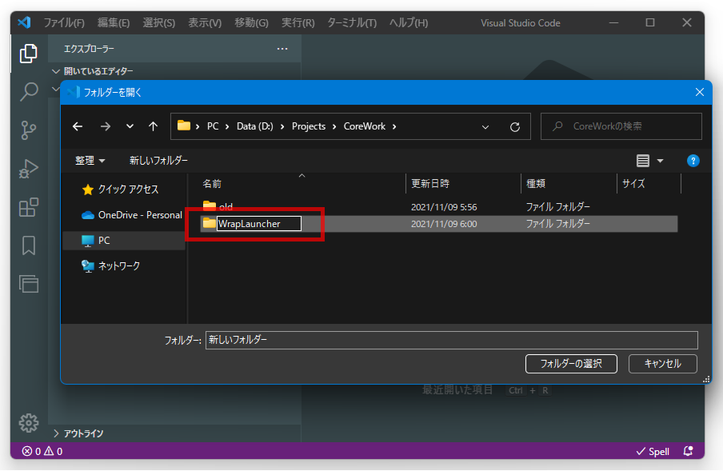This screenshot has width=723, height=471.
Task: Refresh the CoreWork folder listing
Action: 515,126
